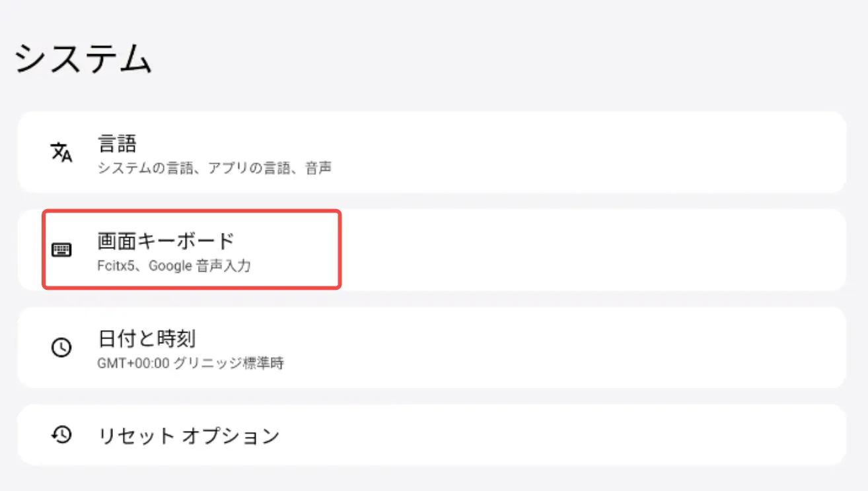Screen dimensions: 868x491
Task: Click the translate icon beside 言語
Action: pos(61,152)
